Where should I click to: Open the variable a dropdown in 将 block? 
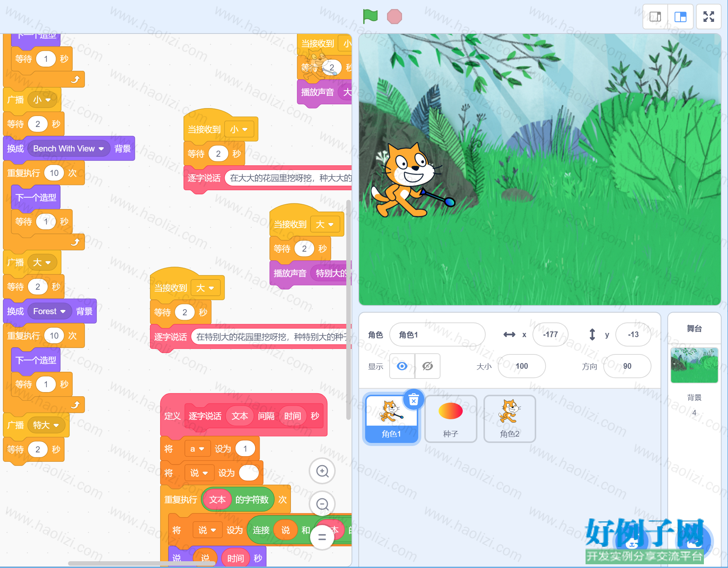[x=197, y=449]
